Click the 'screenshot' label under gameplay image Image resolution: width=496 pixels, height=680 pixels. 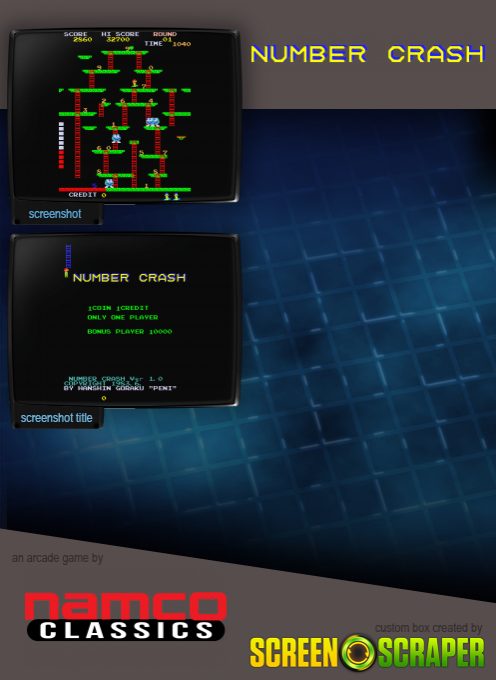click(55, 214)
